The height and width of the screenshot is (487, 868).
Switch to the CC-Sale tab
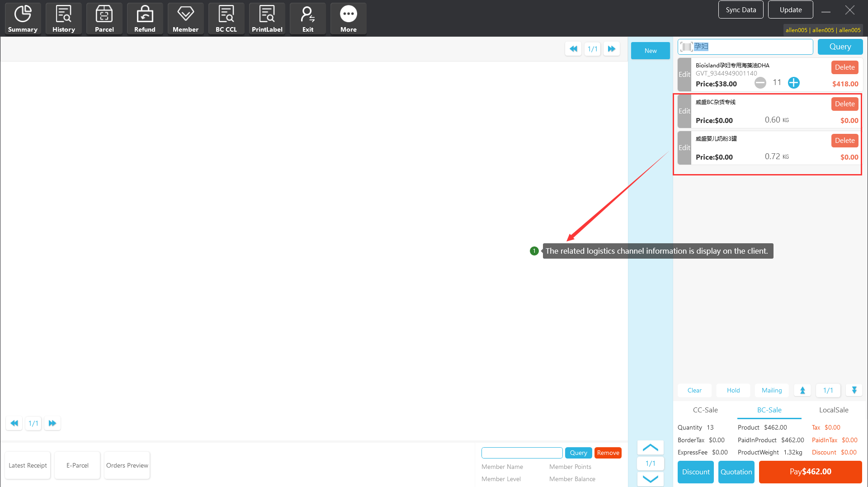click(x=705, y=410)
